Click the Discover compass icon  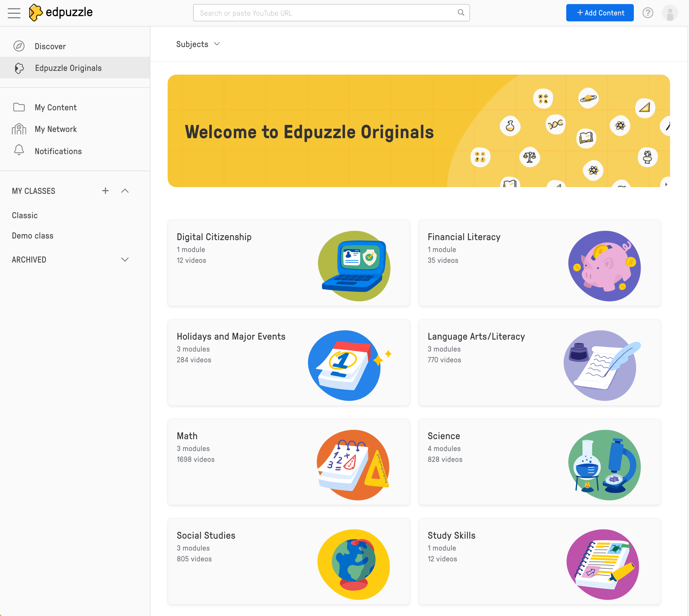[19, 46]
